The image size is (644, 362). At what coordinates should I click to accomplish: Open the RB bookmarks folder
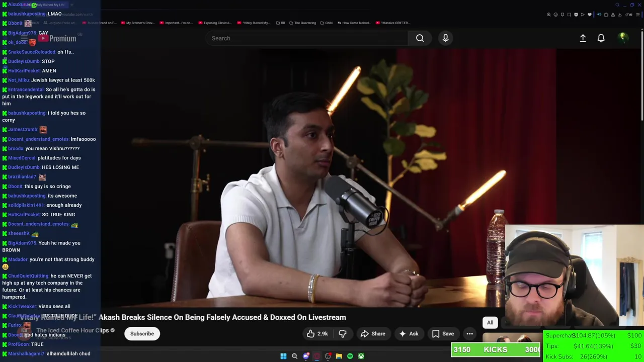coord(280,23)
